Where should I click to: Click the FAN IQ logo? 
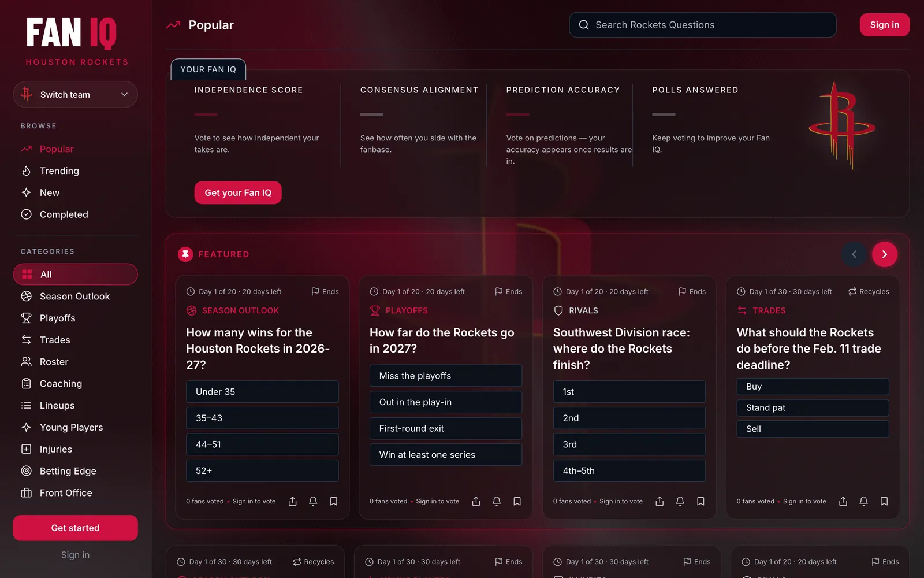(x=72, y=34)
